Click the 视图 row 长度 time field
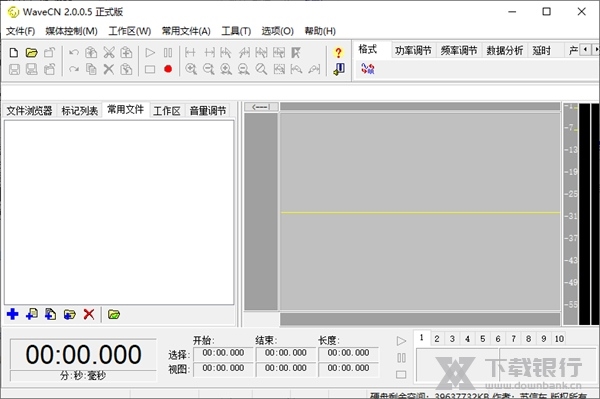This screenshot has height=399, width=600. click(348, 369)
